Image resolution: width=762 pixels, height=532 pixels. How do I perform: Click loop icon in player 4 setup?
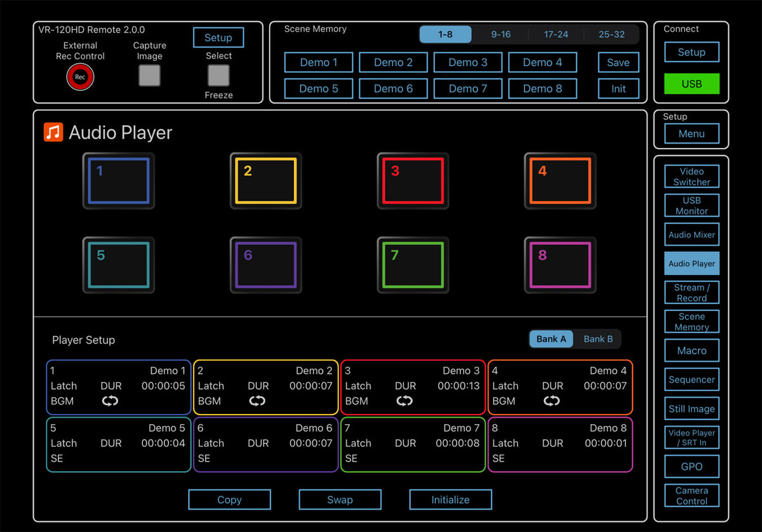tap(552, 401)
